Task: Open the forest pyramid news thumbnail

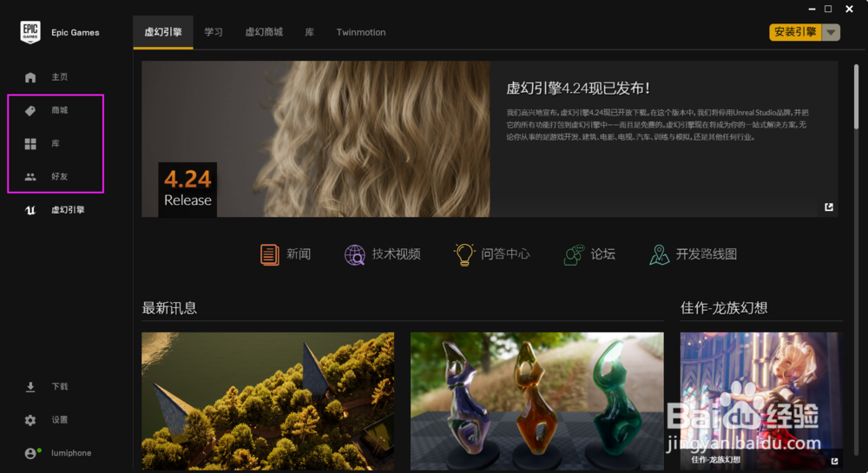Action: (268, 401)
